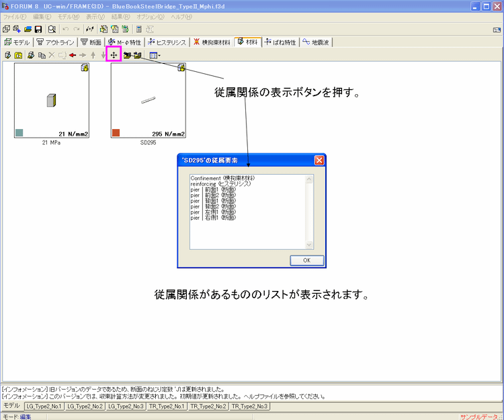Open the calculator icon
The height and width of the screenshot is (420, 504).
click(139, 30)
